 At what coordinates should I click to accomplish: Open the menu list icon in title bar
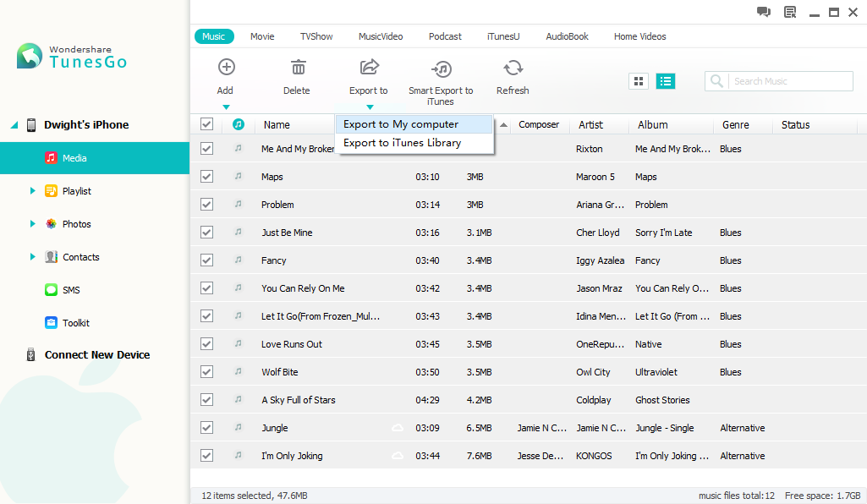pyautogui.click(x=790, y=12)
